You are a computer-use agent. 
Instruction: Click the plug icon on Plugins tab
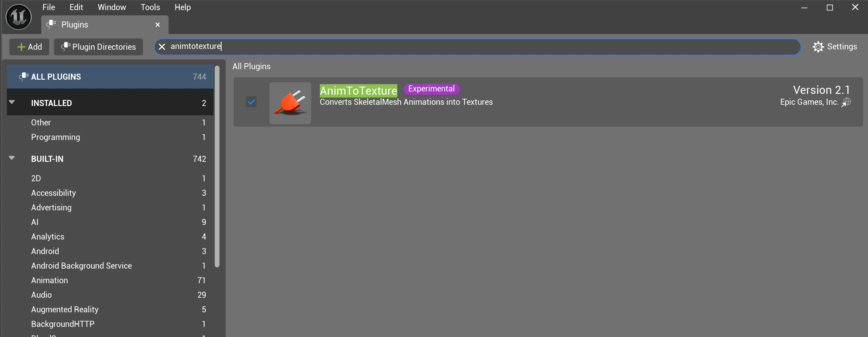[51, 25]
